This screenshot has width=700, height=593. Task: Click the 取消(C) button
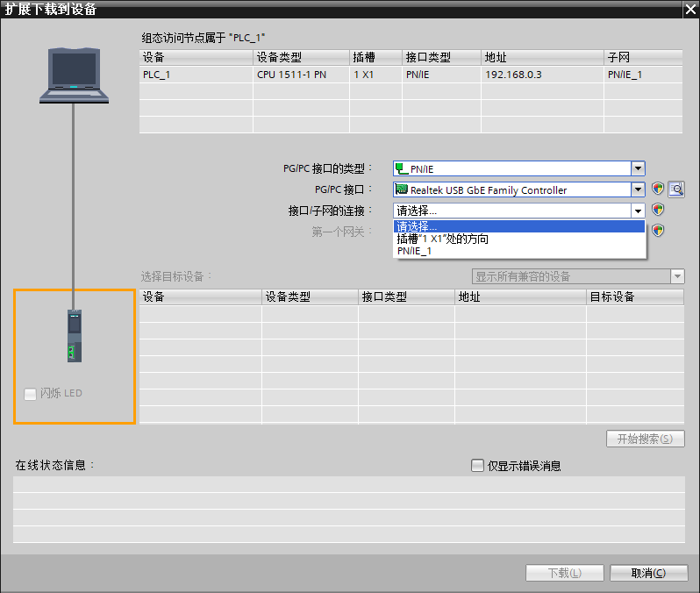point(648,573)
